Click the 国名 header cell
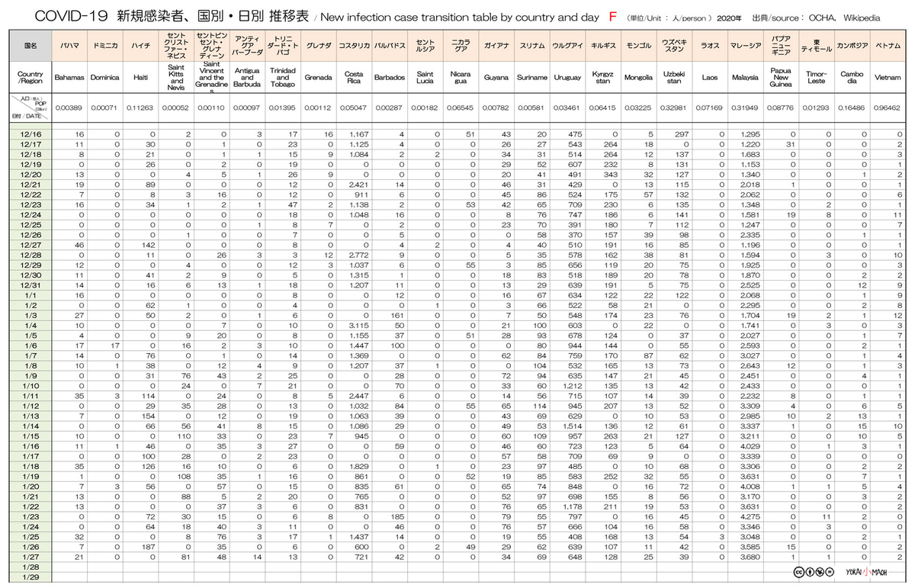 tap(31, 45)
